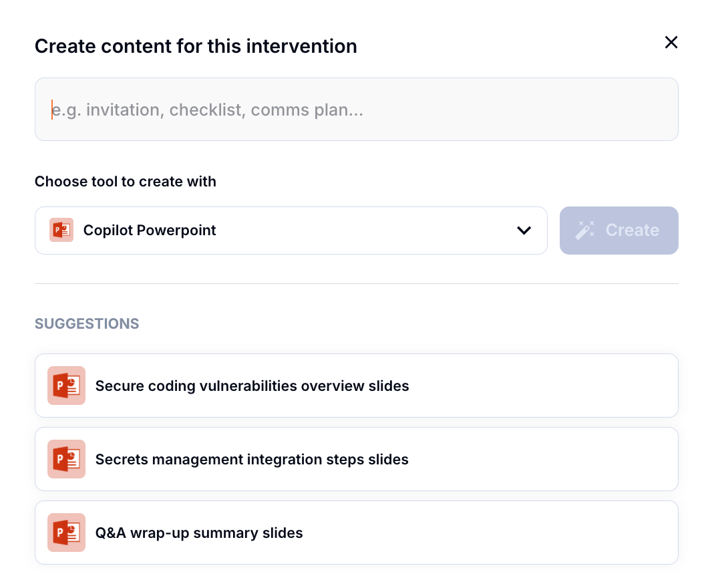Click the magic wand icon on Create
712x588 pixels.
pyautogui.click(x=585, y=231)
